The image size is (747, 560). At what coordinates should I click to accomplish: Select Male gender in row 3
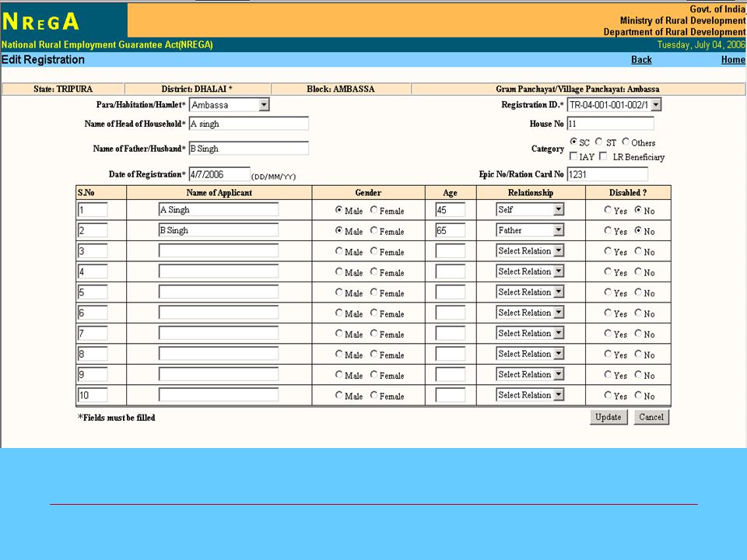[x=338, y=251]
